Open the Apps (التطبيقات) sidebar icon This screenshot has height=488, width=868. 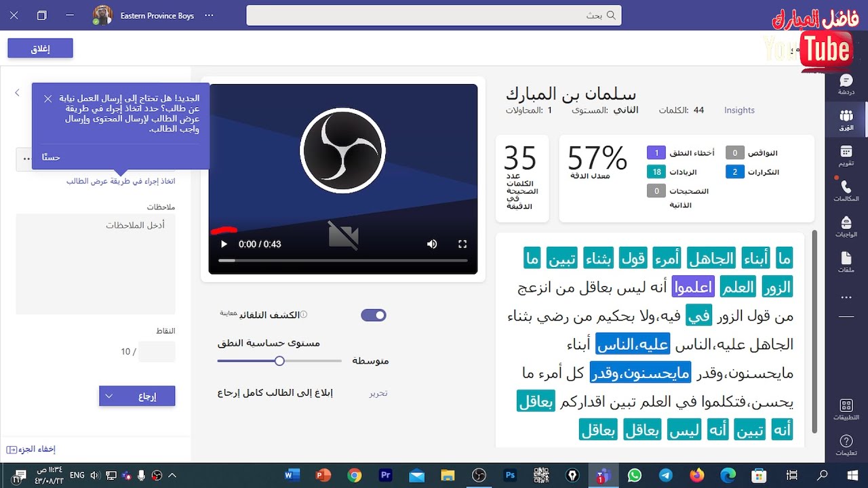tap(846, 409)
